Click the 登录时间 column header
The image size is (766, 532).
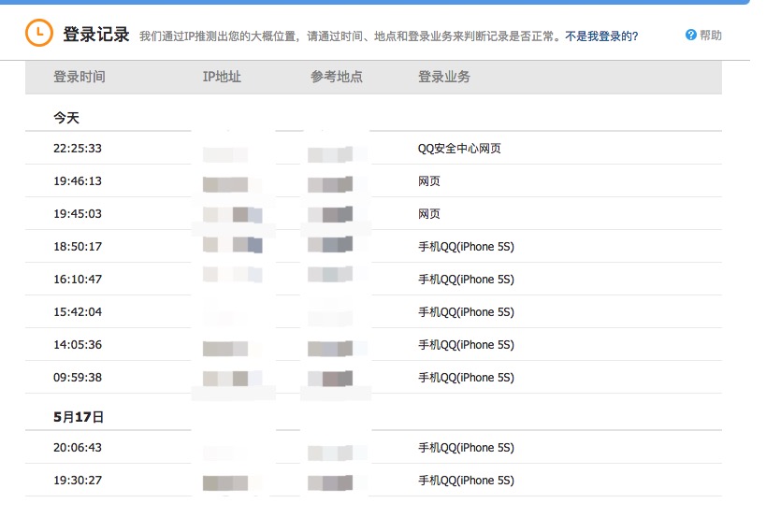79,77
